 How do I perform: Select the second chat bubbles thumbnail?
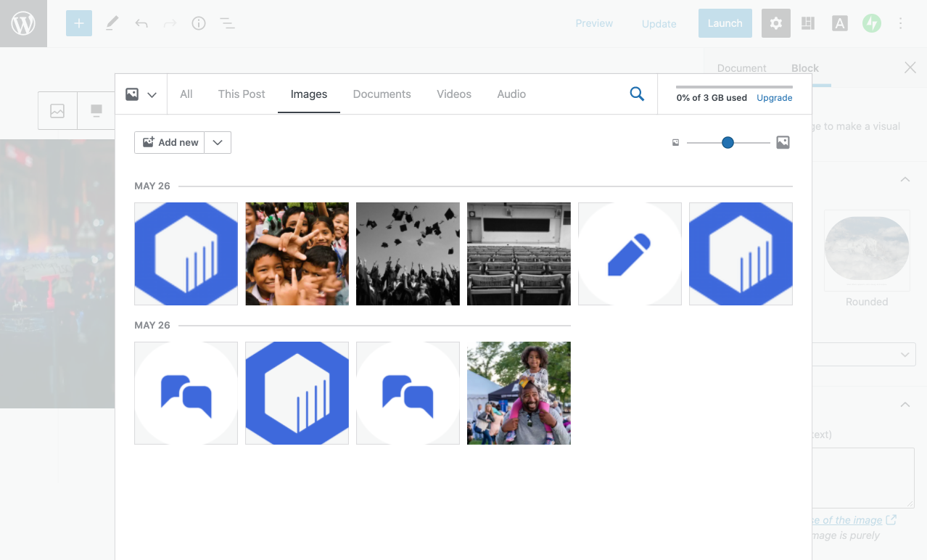408,393
